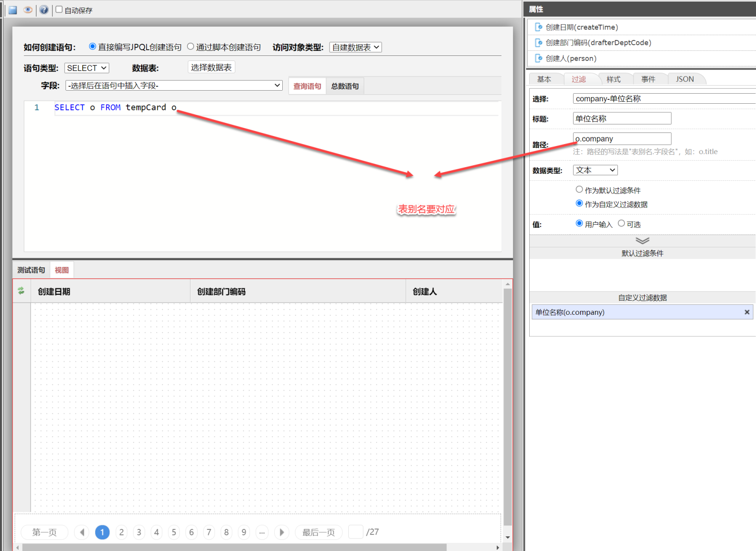Open the 访问对象类型 dropdown
The image size is (756, 551).
[355, 47]
